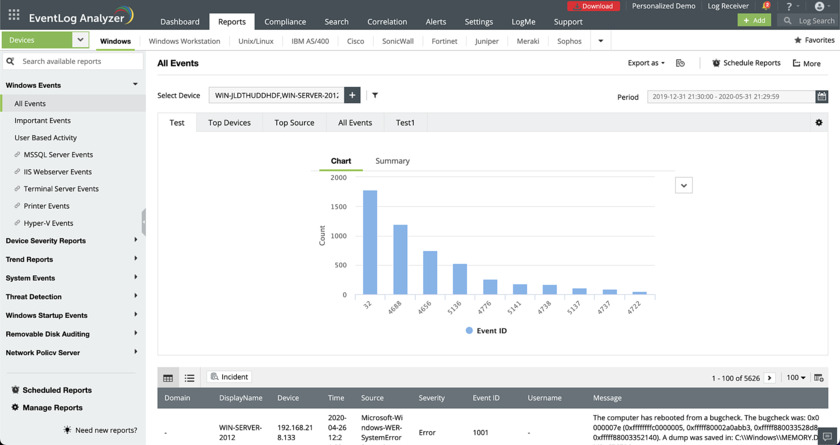This screenshot has height=445, width=840.
Task: Go to next page of results
Action: pyautogui.click(x=769, y=378)
